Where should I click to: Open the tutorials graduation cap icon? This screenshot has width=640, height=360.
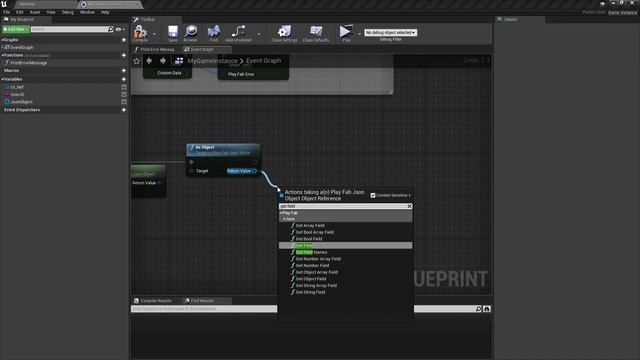coord(602,3)
